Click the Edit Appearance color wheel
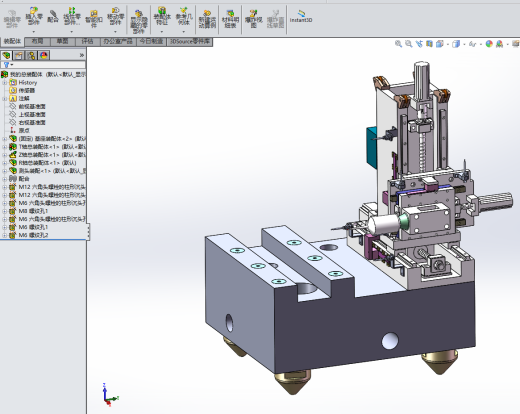Screen dimensions: 520x414 (489, 44)
